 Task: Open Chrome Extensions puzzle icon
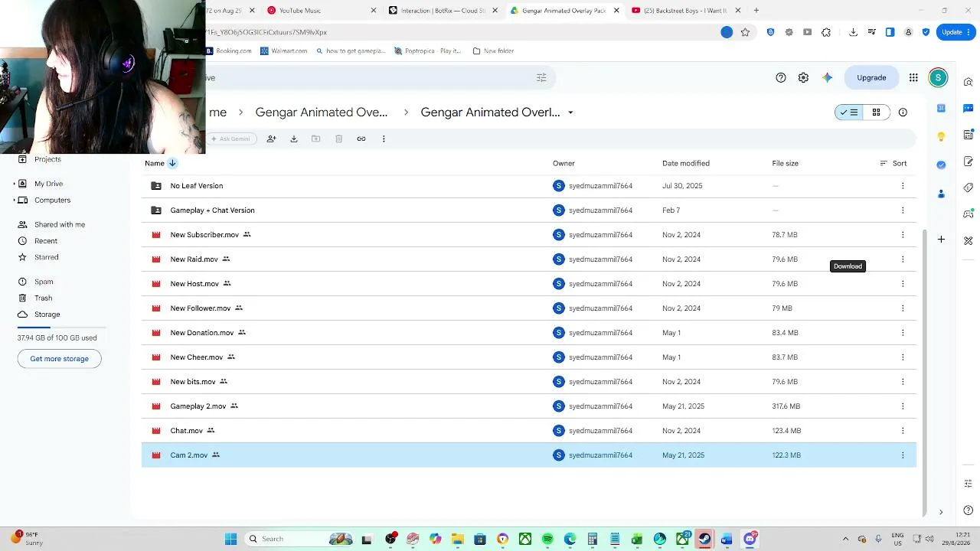pyautogui.click(x=826, y=32)
